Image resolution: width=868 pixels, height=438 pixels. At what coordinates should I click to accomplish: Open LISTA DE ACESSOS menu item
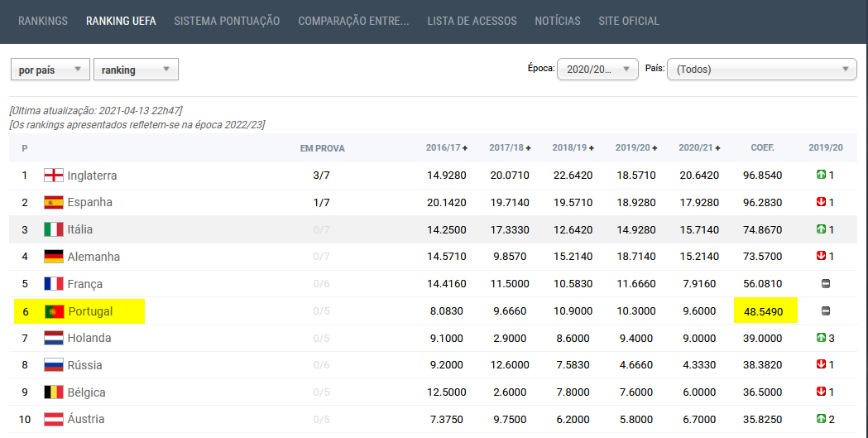(x=472, y=21)
